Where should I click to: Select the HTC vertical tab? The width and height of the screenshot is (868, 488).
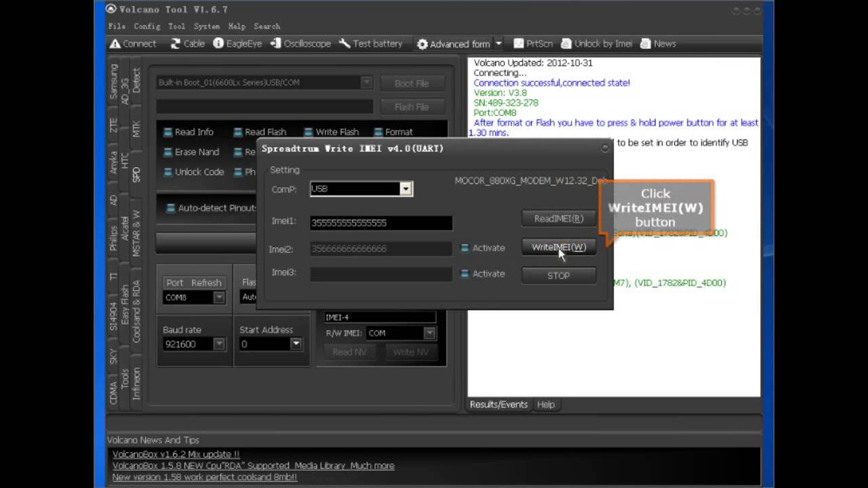pyautogui.click(x=125, y=160)
